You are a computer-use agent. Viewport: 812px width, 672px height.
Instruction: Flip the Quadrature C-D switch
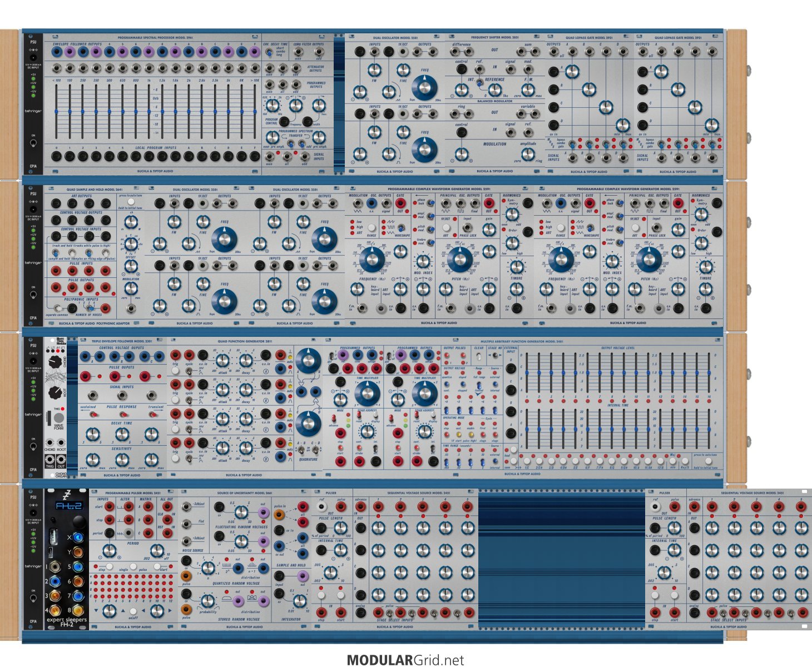pyautogui.click(x=315, y=451)
